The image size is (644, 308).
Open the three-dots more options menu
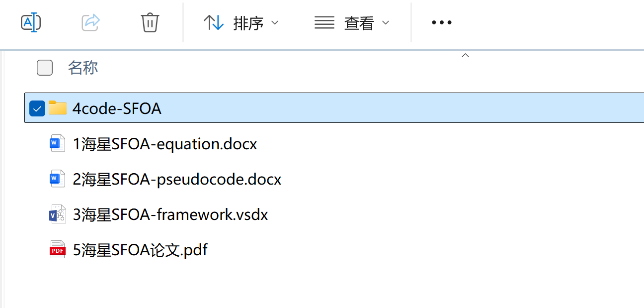point(441,22)
